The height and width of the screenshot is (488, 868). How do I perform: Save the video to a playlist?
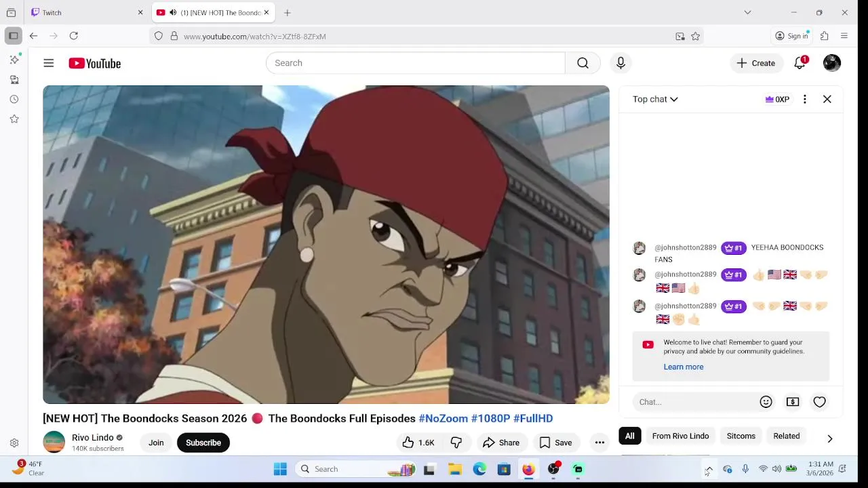555,443
